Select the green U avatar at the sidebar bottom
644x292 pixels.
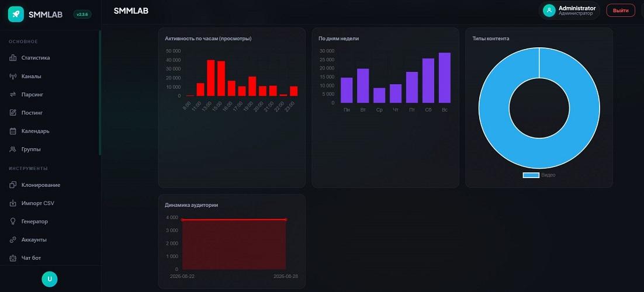tap(50, 279)
